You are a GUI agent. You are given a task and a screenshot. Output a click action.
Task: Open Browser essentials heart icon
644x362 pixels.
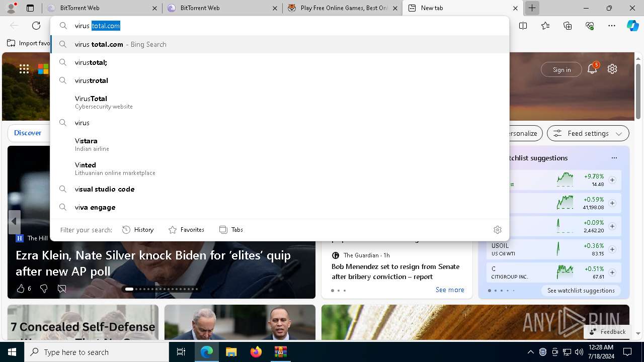(590, 26)
